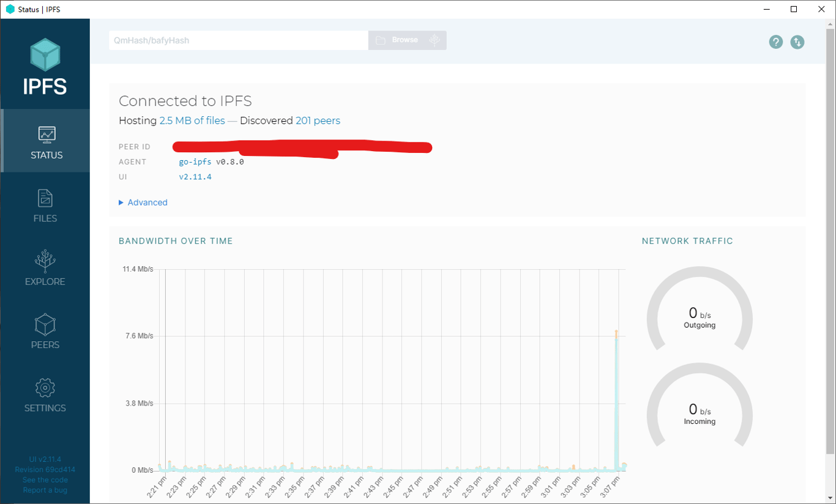
Task: Click the bandwidth spike near 3:07 pm
Action: 616,401
